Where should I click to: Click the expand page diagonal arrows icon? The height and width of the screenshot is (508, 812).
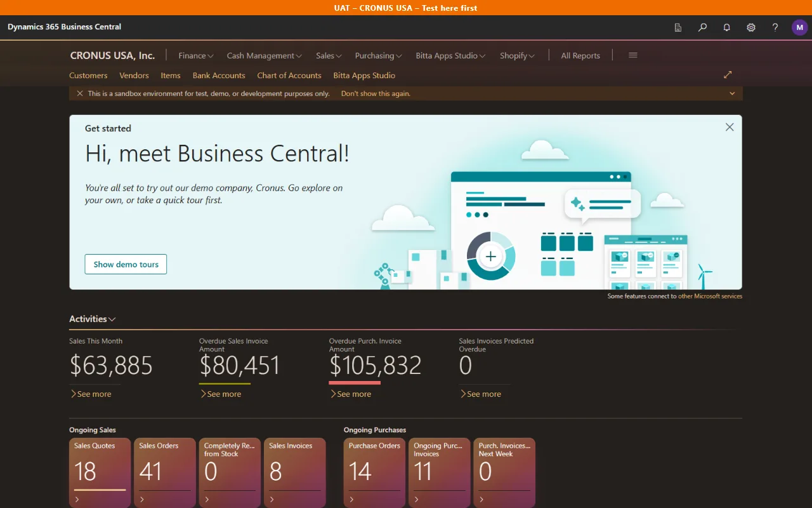click(728, 75)
